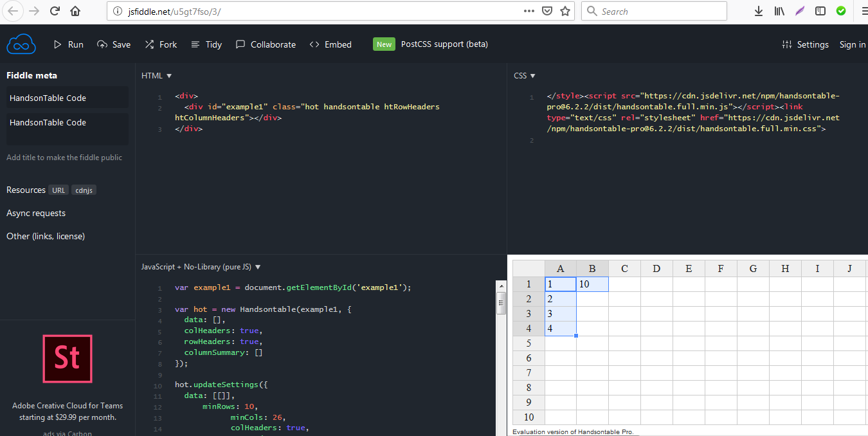Click the blue fill handle below cell A4
868x436 pixels.
[x=576, y=336]
